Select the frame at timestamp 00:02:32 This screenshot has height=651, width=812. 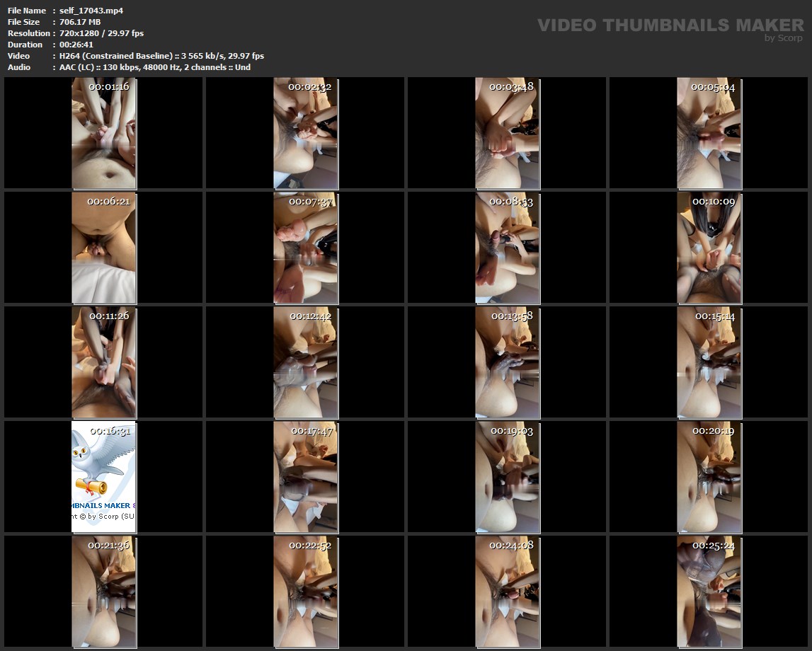[305, 133]
